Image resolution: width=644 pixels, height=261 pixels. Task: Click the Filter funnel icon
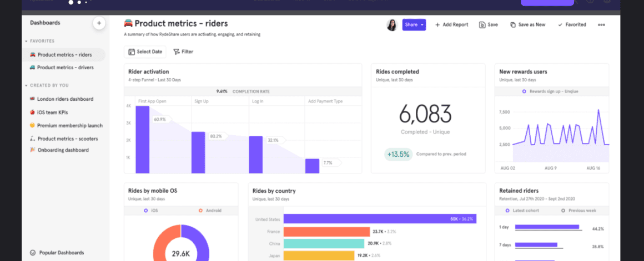(177, 52)
